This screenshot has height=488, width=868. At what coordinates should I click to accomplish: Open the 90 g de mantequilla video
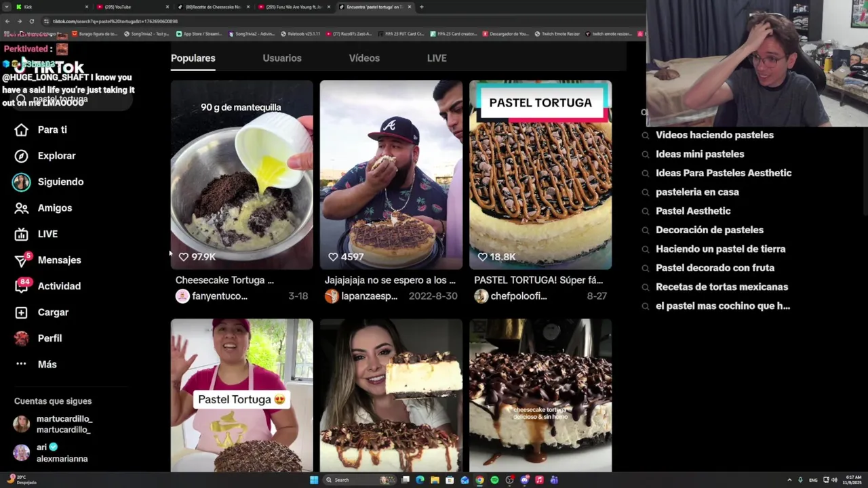(241, 175)
